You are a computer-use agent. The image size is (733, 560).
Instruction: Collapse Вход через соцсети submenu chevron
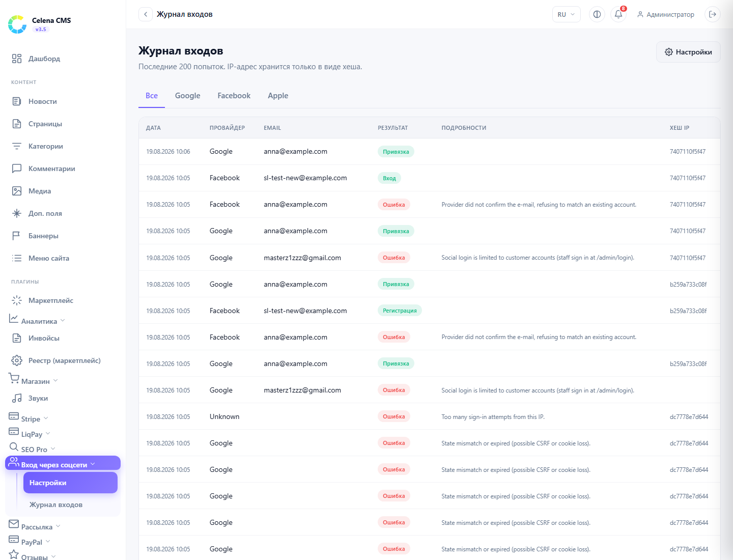(x=93, y=464)
